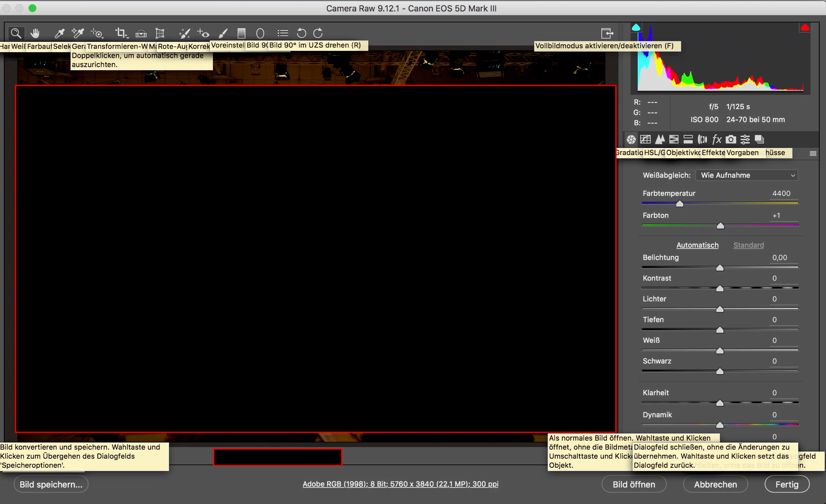Screen dimensions: 826x504
Task: Open the Weißabgleich dropdown
Action: click(746, 175)
